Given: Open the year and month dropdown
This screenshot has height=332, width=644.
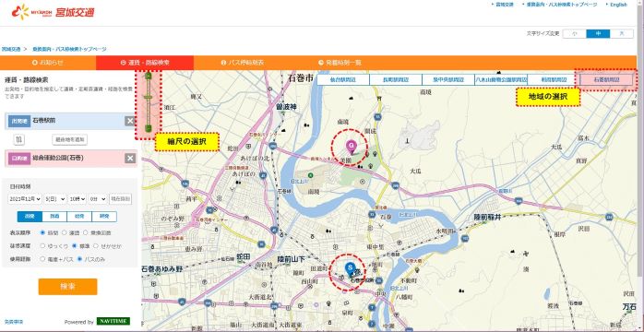Looking at the screenshot, I should (x=25, y=198).
